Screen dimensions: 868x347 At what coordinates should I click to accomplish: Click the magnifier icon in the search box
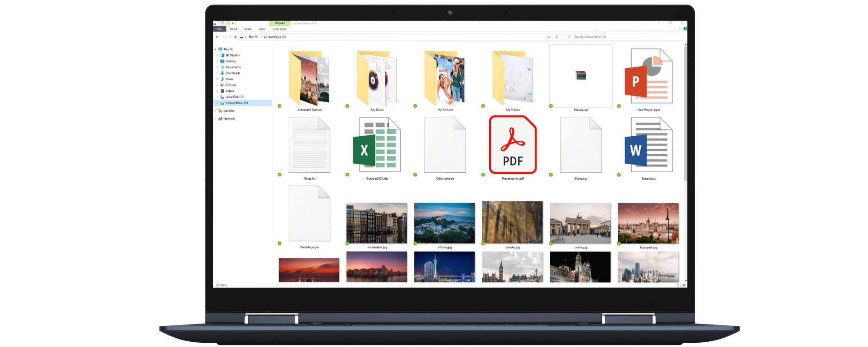pyautogui.click(x=569, y=37)
